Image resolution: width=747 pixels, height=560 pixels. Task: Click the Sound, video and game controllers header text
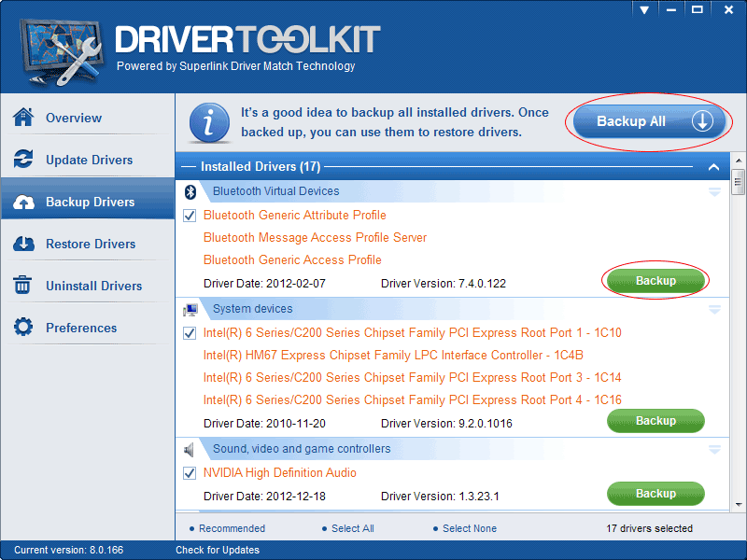click(x=302, y=449)
